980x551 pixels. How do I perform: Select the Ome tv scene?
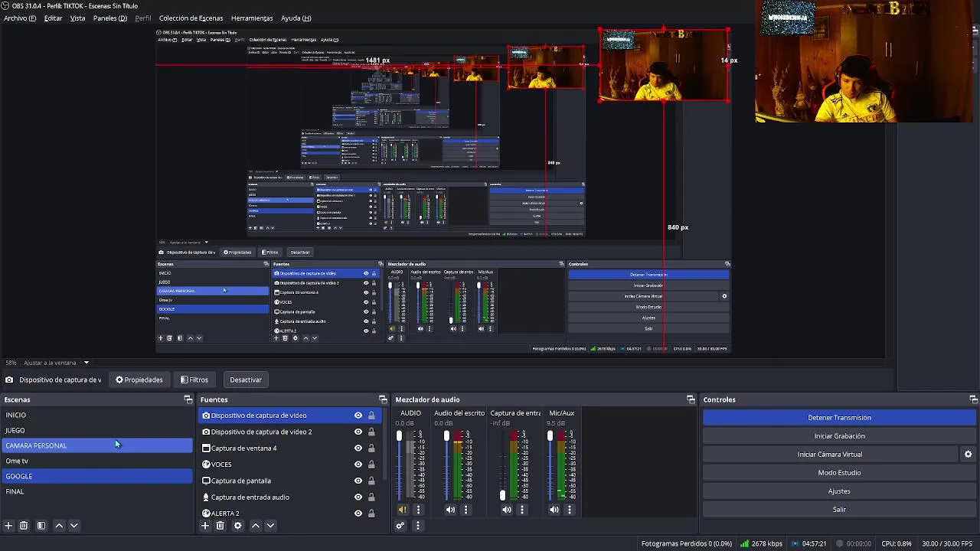pyautogui.click(x=97, y=461)
